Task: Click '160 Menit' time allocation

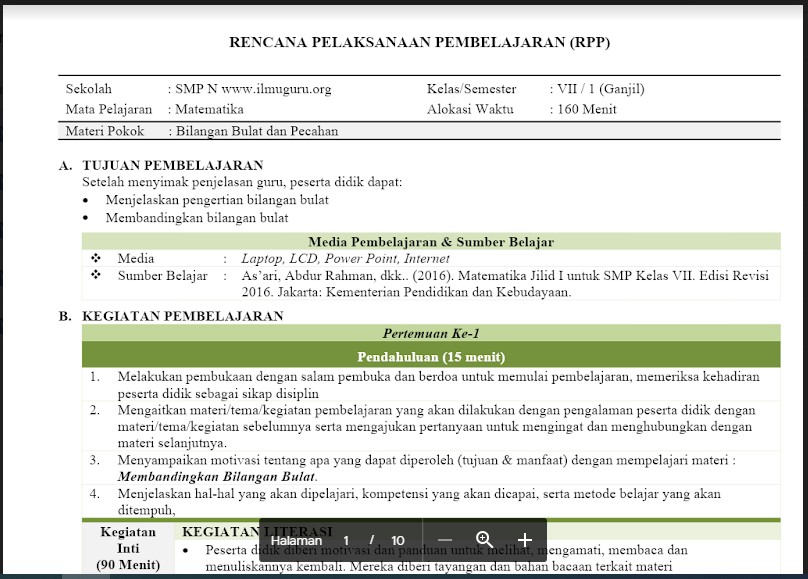Action: pyautogui.click(x=586, y=109)
